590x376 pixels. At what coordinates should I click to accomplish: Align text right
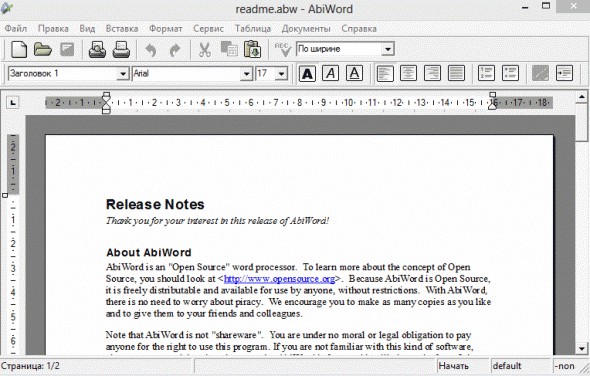click(x=432, y=73)
